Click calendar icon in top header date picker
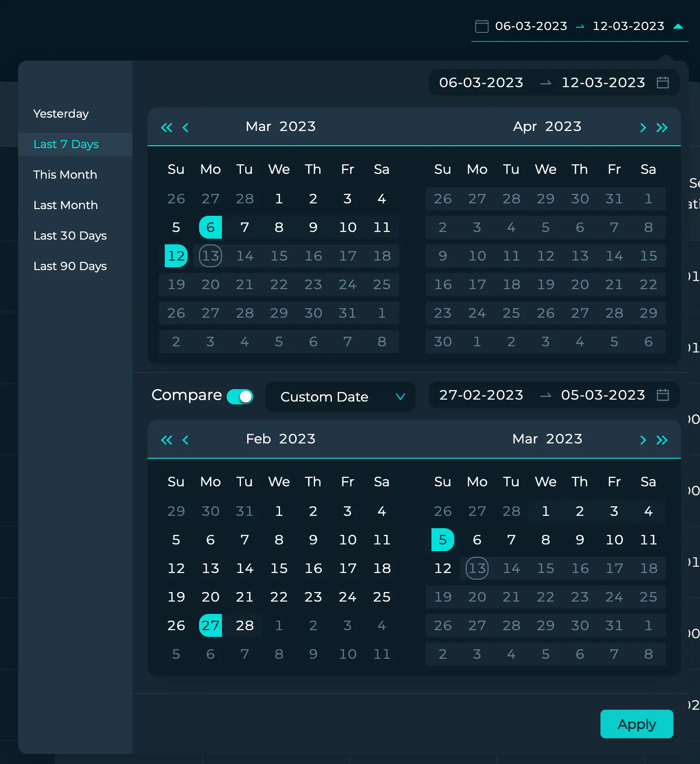This screenshot has height=764, width=700. (482, 26)
